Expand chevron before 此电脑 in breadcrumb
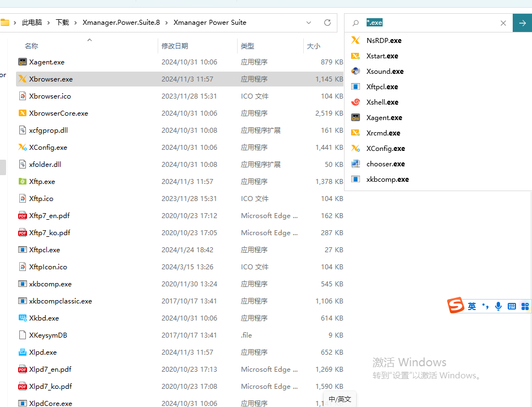Screen dimensions: 532x407 (x=15, y=23)
